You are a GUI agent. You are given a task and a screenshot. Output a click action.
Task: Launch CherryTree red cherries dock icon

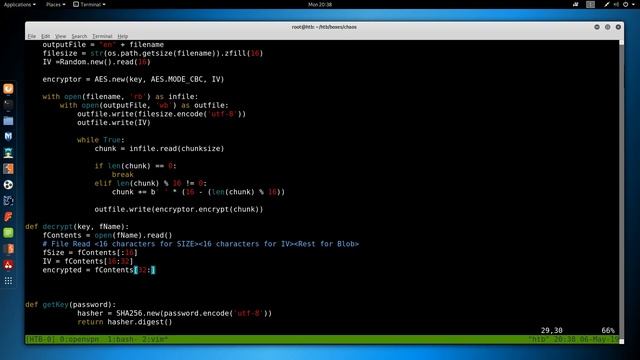[8, 264]
